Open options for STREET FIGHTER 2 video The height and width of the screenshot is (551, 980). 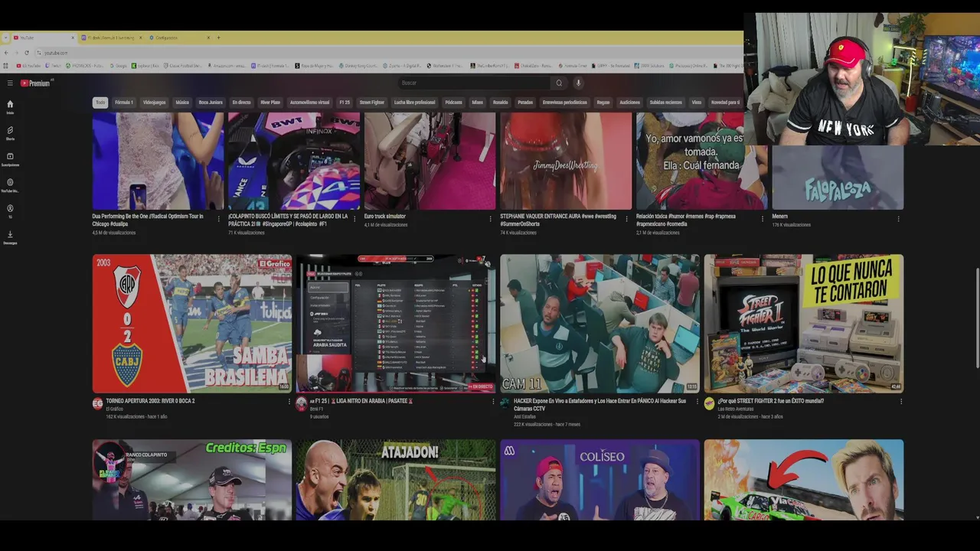click(901, 402)
